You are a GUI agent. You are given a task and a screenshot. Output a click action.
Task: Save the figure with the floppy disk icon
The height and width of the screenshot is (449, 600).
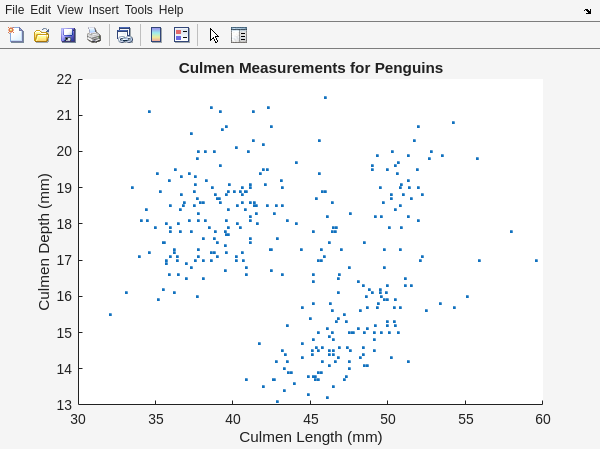pyautogui.click(x=68, y=35)
